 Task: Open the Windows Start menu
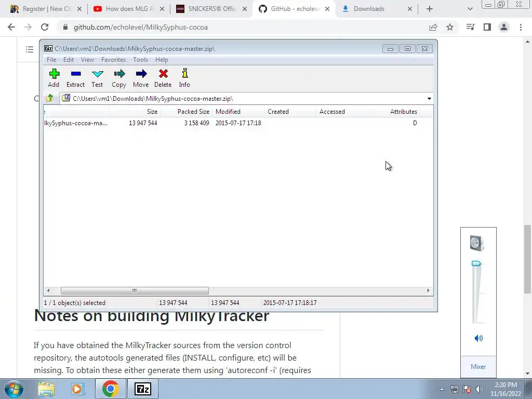[x=14, y=389]
